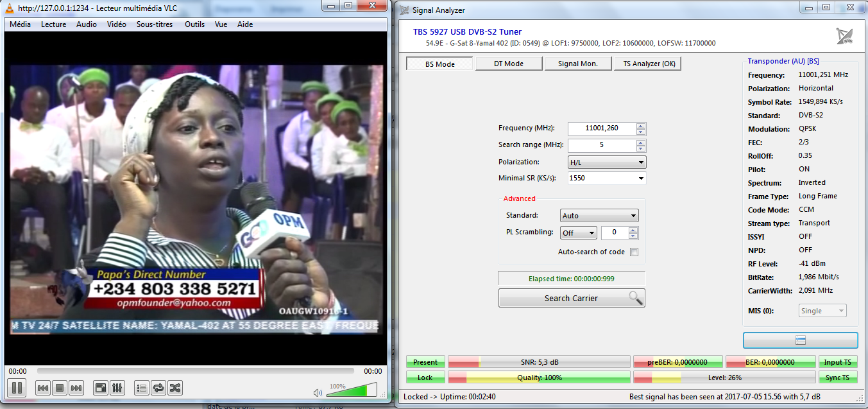Show extended settings in VLC

117,388
